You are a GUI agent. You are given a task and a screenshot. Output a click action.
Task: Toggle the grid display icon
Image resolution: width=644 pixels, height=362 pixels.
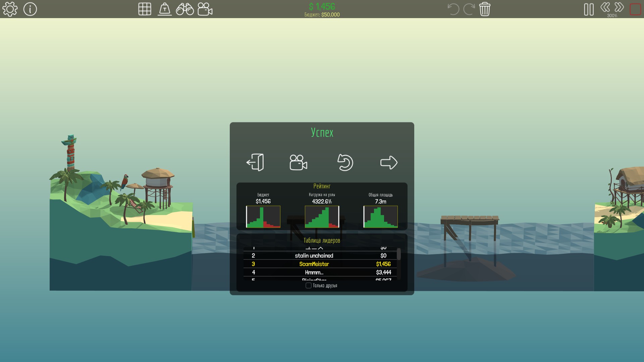pos(145,9)
